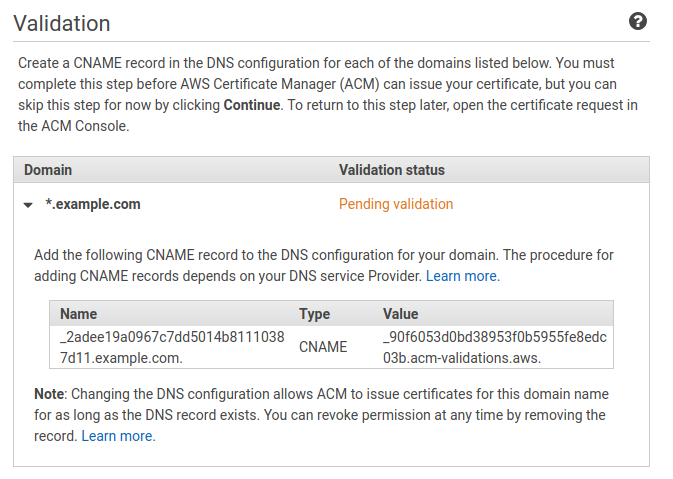Click the Name column header
The image size is (673, 479).
(x=79, y=314)
